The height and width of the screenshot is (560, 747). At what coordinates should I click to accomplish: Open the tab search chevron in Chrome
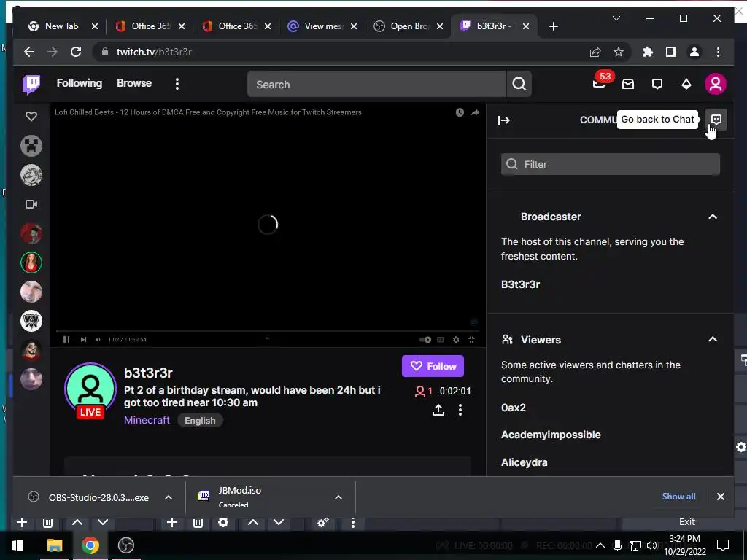616,18
